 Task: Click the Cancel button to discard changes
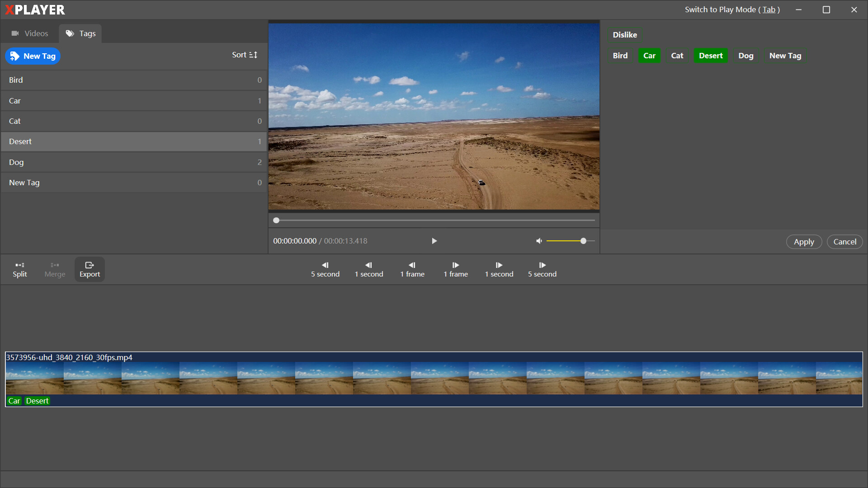844,241
